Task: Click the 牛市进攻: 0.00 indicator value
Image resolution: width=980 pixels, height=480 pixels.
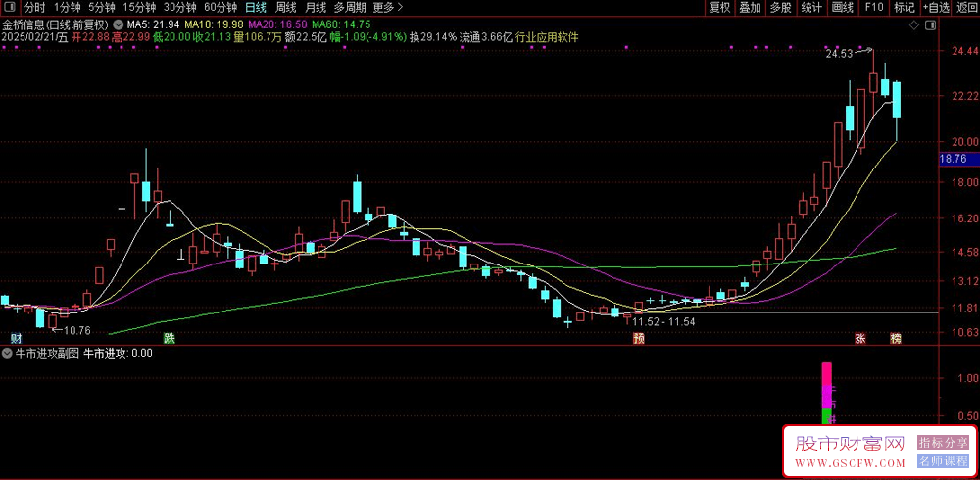Action: point(119,353)
